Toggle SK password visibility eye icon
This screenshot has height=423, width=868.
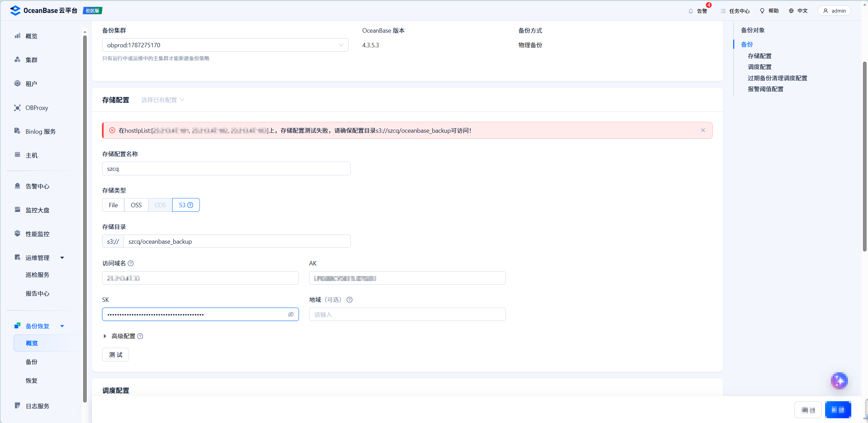291,314
